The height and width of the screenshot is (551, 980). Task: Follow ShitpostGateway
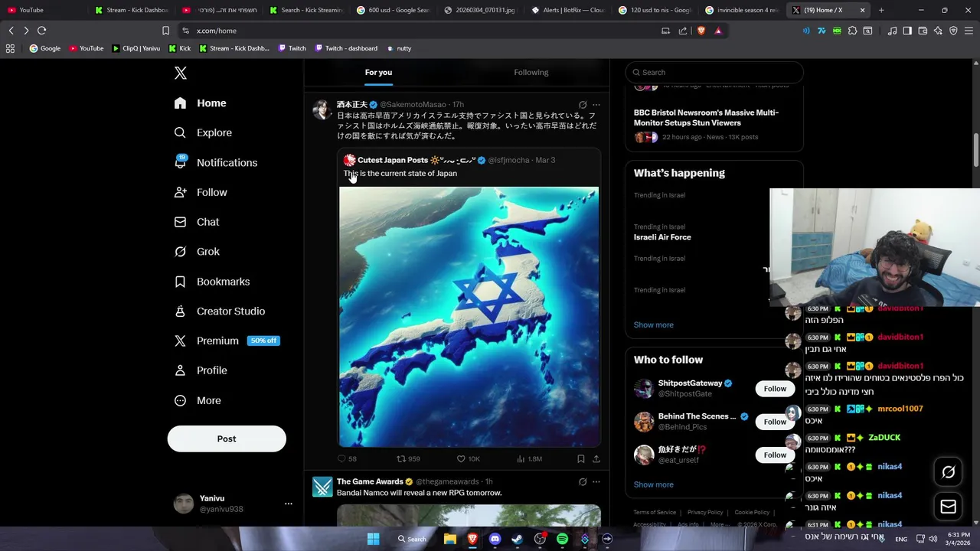(775, 389)
